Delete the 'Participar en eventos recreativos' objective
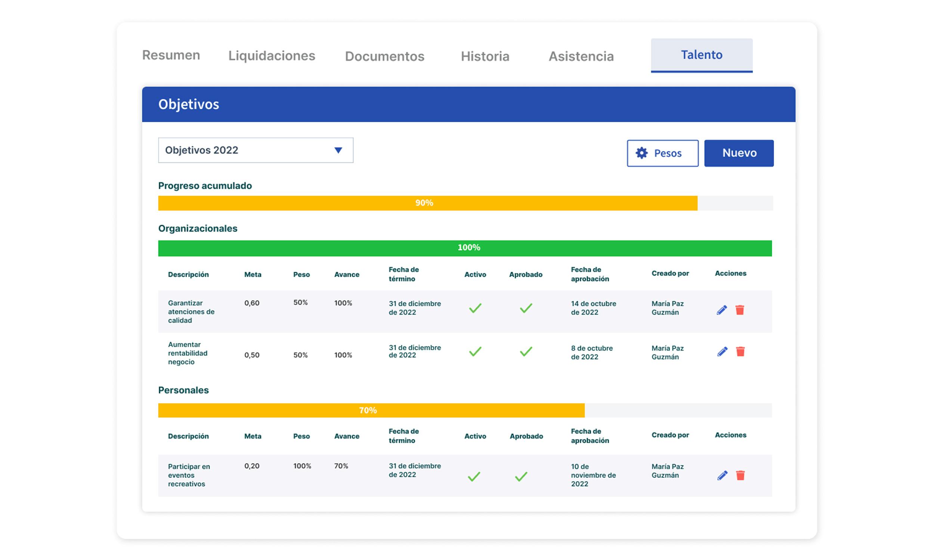Screen dimensions: 934x560 click(x=741, y=475)
